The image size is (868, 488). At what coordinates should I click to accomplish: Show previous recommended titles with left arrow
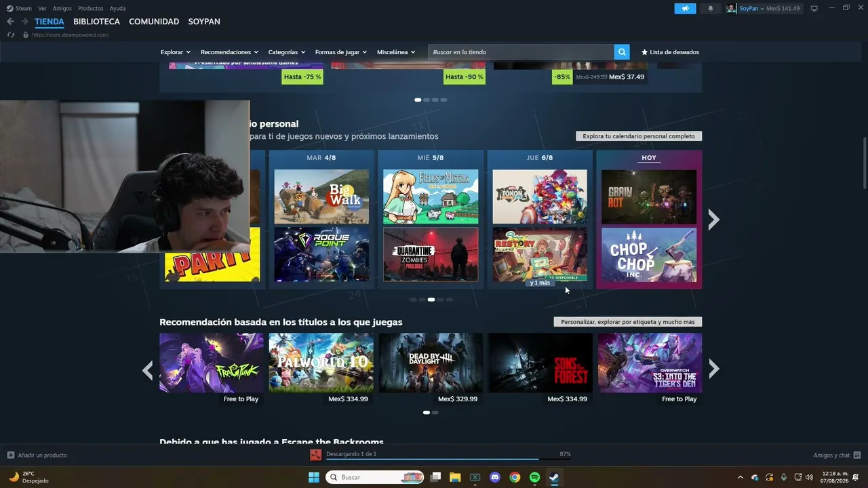147,370
